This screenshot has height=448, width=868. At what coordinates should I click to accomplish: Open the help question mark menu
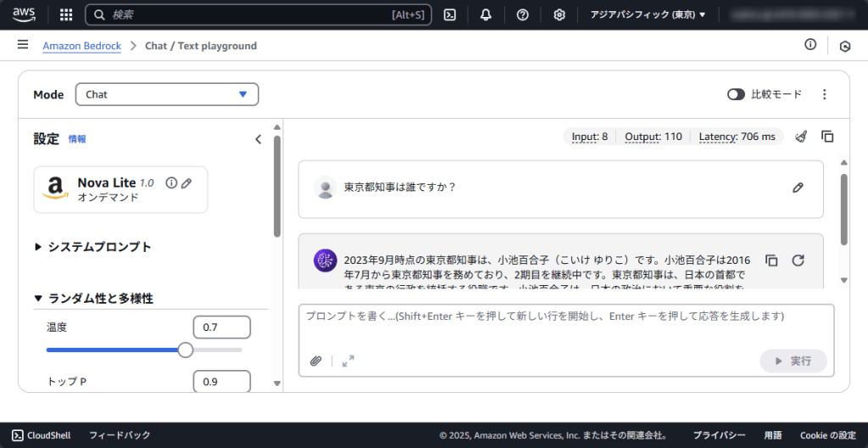(522, 15)
